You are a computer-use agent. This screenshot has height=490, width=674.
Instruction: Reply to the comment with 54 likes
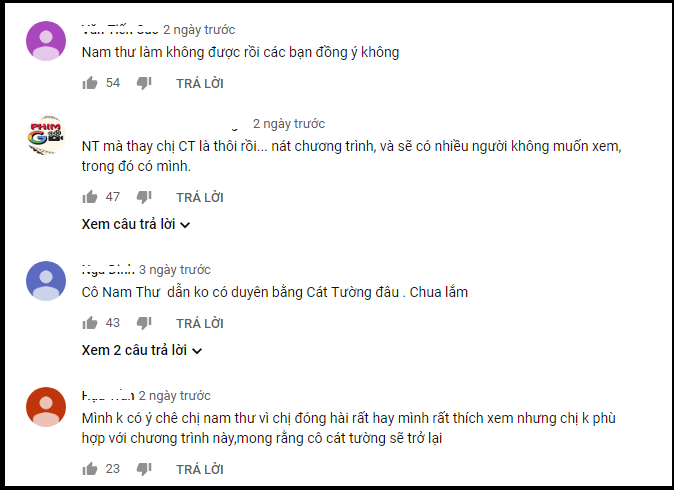tap(200, 83)
